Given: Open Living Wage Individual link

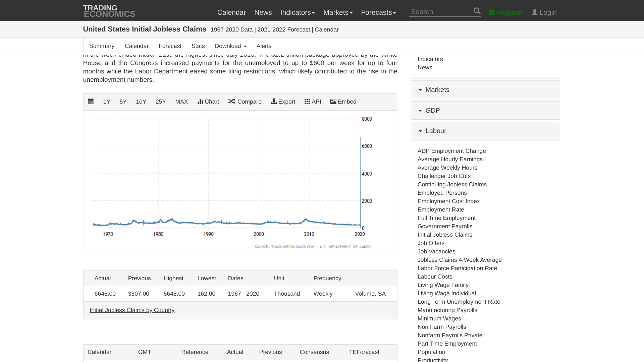Looking at the screenshot, I should point(447,293).
